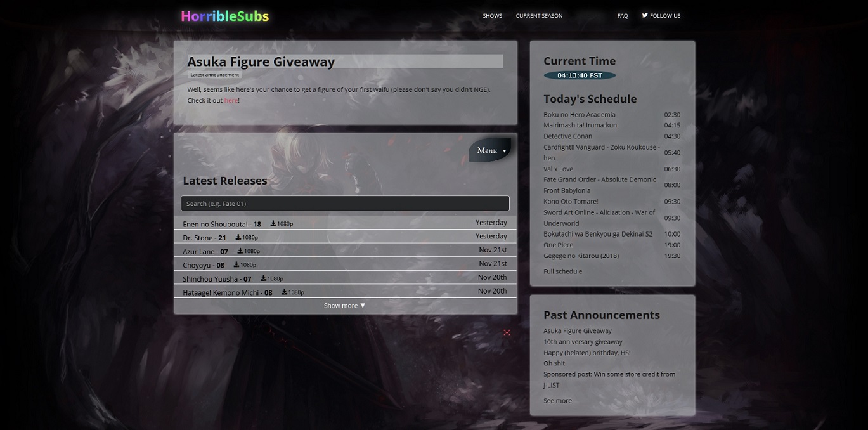
Task: Open Sponsored post J-LIST announcement
Action: pos(609,379)
